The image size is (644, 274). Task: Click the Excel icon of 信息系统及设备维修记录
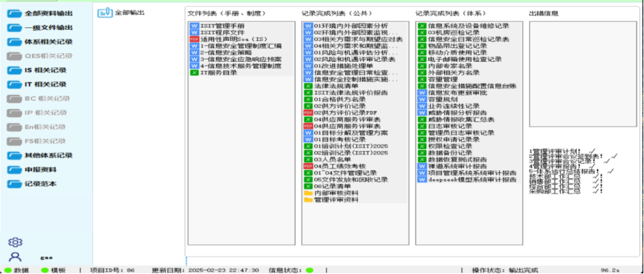coord(422,26)
